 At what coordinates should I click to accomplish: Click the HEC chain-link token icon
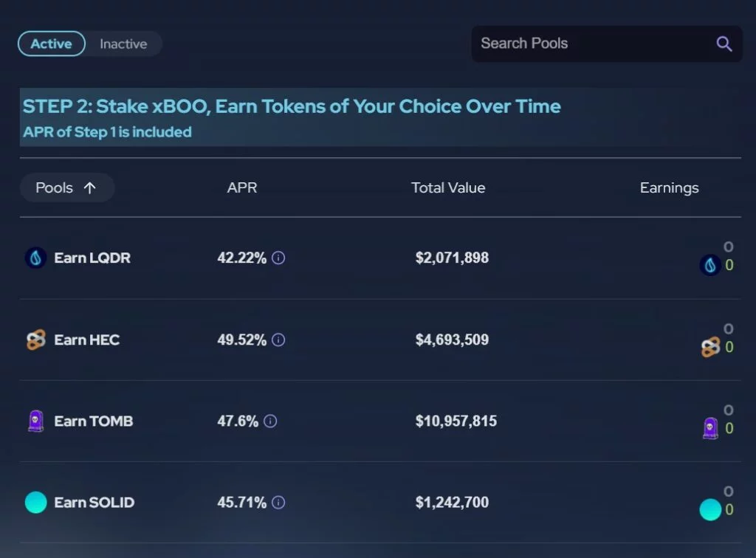click(35, 340)
